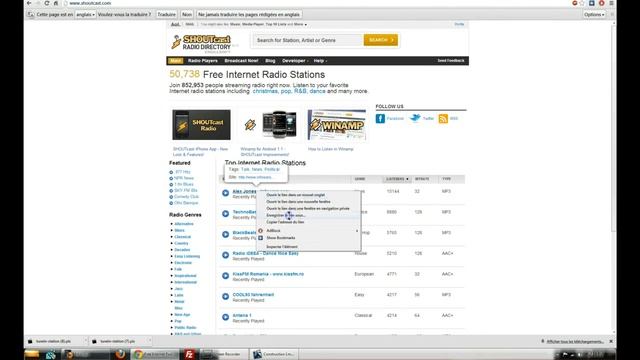The width and height of the screenshot is (640, 360).
Task: Click the Non button in translate bar
Action: (187, 14)
